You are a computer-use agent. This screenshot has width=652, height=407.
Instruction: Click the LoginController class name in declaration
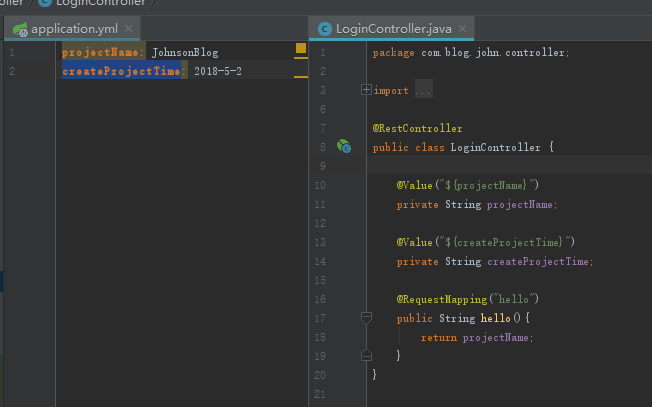495,147
